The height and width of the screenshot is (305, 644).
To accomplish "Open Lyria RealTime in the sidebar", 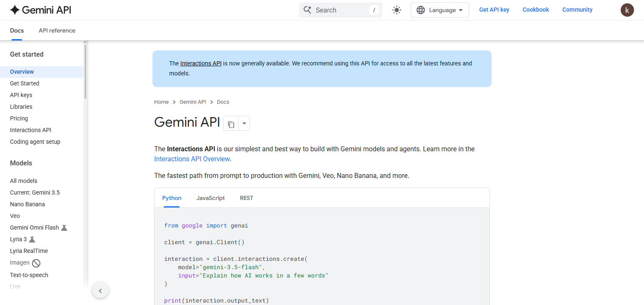I will pos(29,251).
